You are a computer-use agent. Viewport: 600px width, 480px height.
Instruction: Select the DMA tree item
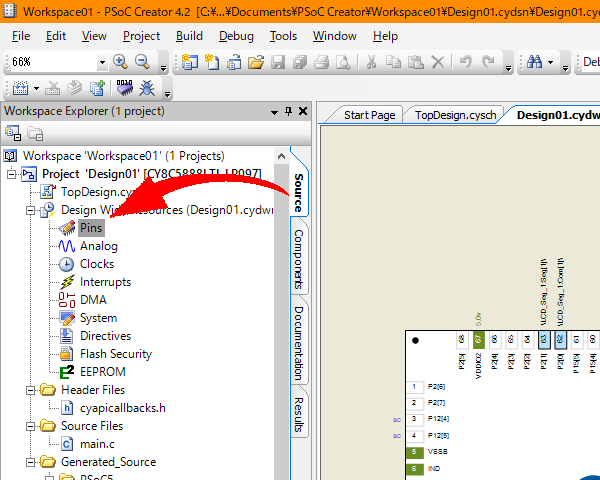[x=93, y=300]
